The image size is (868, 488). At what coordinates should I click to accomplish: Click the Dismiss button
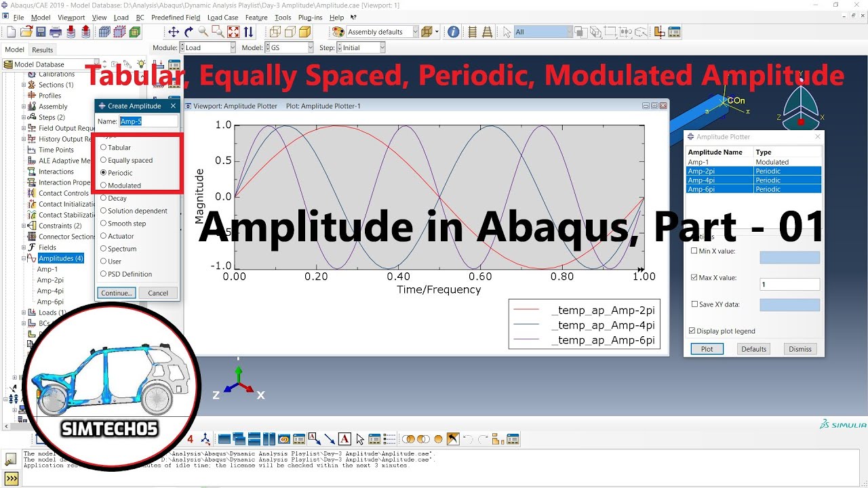tap(800, 349)
